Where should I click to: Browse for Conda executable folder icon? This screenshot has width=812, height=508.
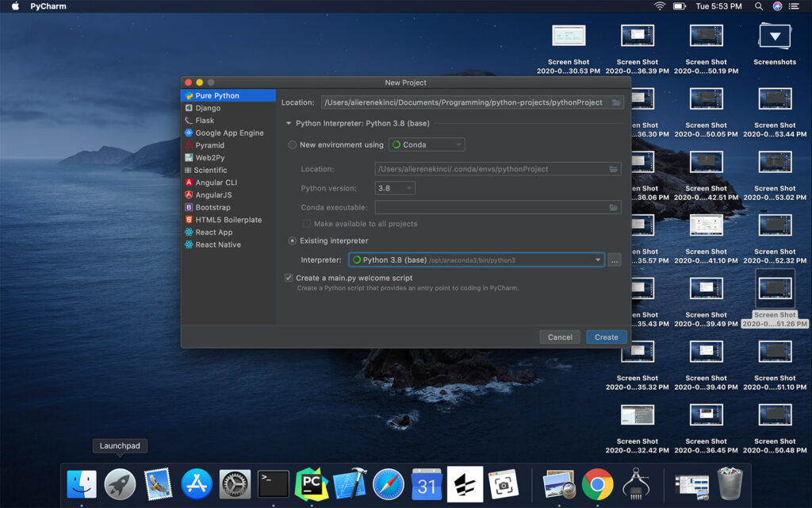coord(614,207)
